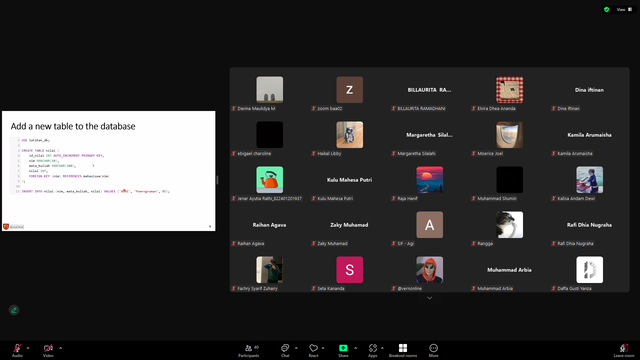
Task: Expand the arrow beside React
Action: pyautogui.click(x=323, y=348)
